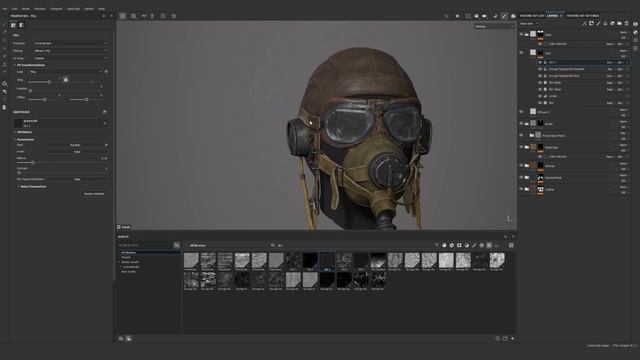Image resolution: width=640 pixels, height=360 pixels.
Task: Open the File menu
Action: [x=5, y=9]
